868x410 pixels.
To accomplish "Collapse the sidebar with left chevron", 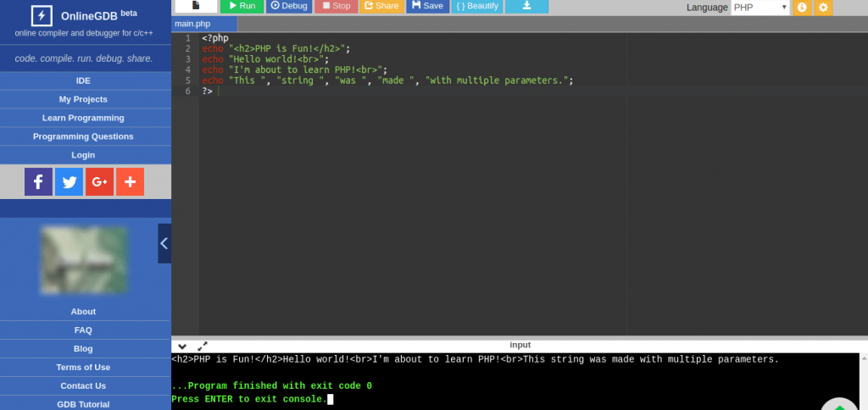I will tap(164, 243).
